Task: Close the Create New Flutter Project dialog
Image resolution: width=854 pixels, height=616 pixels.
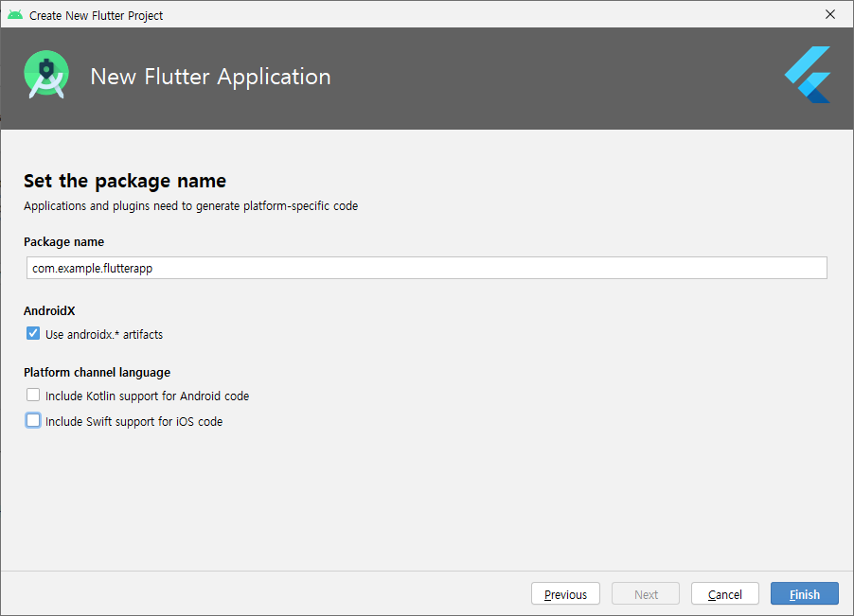Action: tap(830, 15)
